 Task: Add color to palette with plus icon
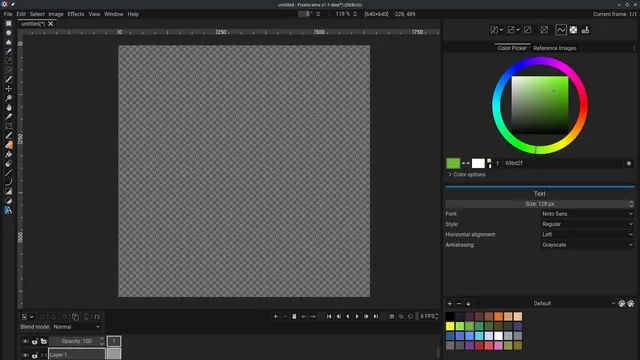[x=449, y=304]
